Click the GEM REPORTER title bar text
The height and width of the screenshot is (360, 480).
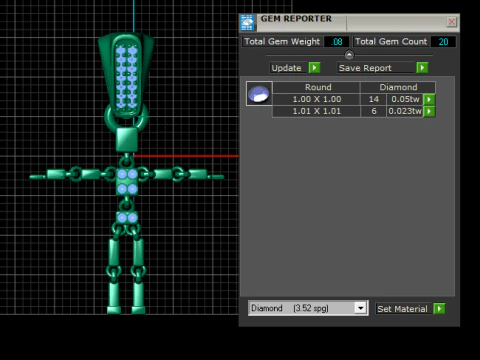tap(296, 19)
